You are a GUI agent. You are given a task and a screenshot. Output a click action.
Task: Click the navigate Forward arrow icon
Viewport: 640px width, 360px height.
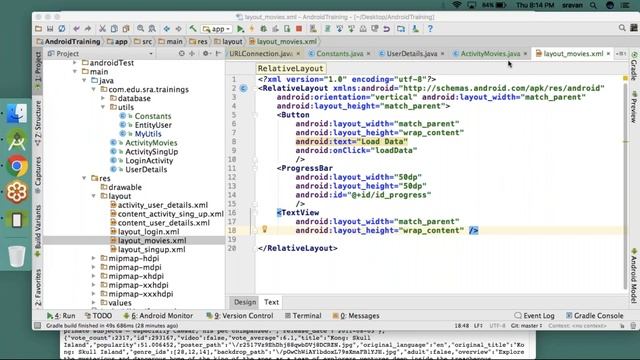(x=178, y=29)
